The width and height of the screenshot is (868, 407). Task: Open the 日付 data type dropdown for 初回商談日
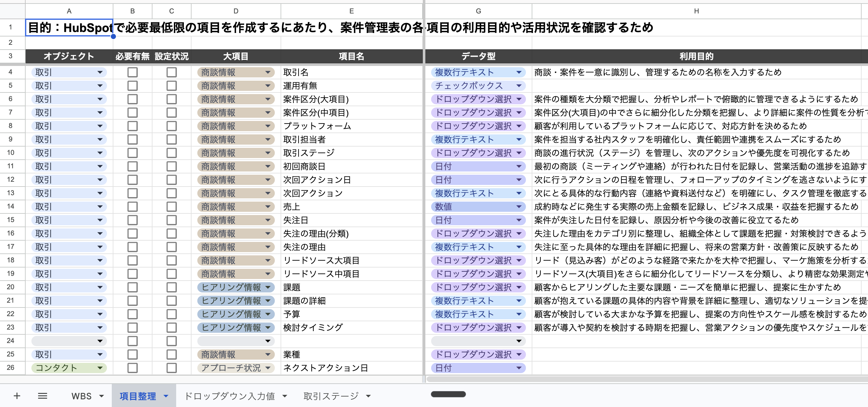(479, 166)
